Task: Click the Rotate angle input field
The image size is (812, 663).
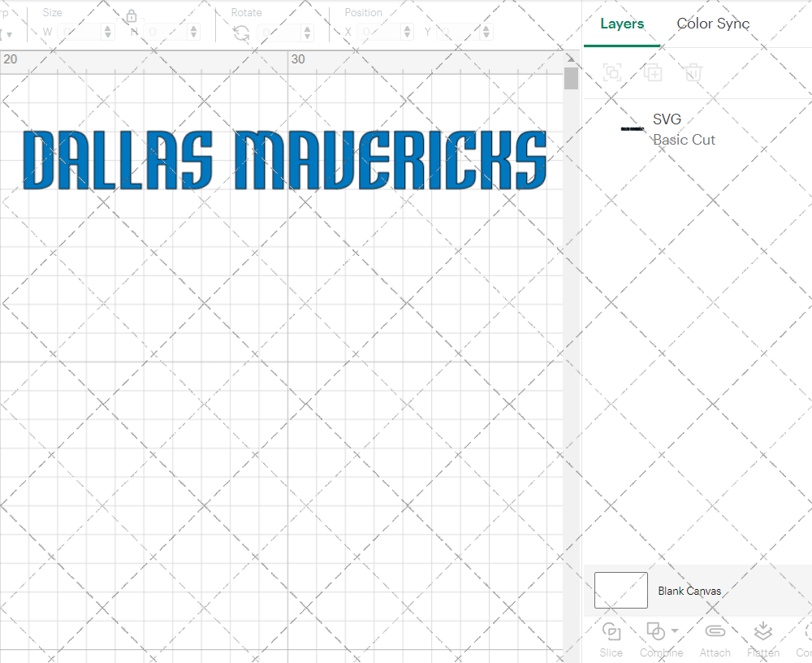Action: (x=280, y=32)
